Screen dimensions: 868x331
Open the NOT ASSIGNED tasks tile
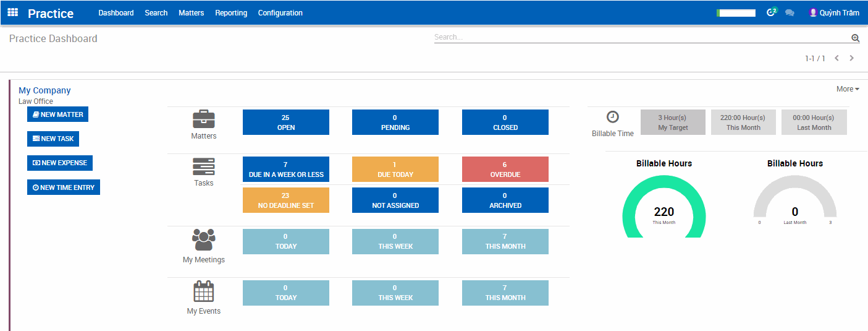pos(395,200)
